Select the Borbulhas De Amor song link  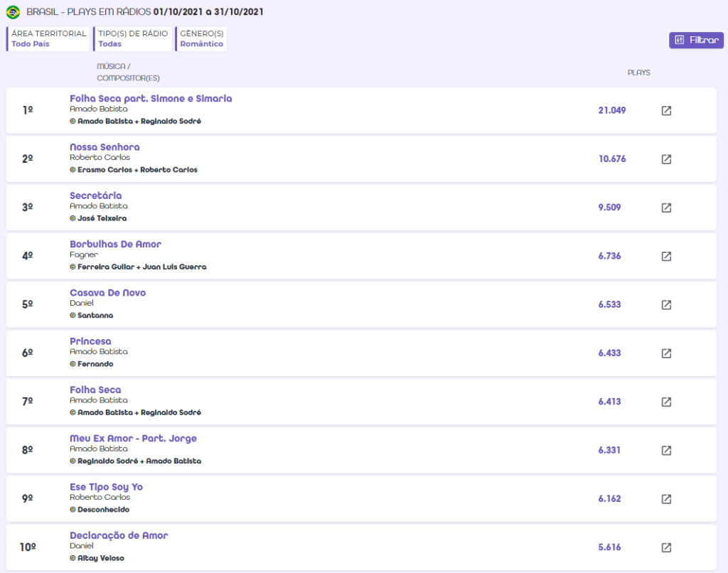115,244
